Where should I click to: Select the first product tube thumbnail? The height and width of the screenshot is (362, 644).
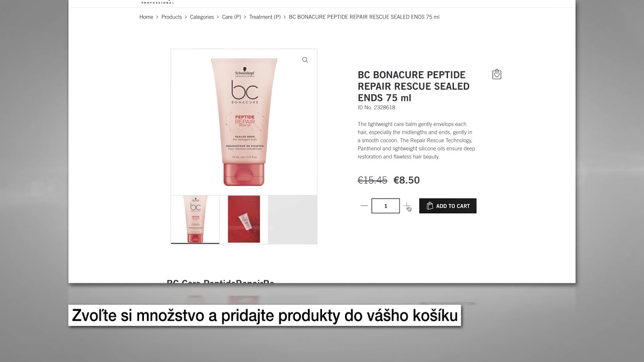(x=195, y=220)
